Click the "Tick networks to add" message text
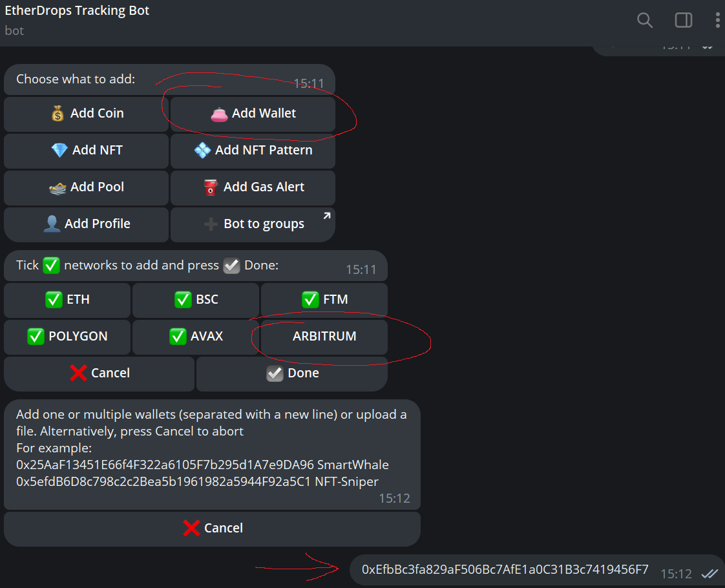Screen dimensions: 725x588 (147, 266)
